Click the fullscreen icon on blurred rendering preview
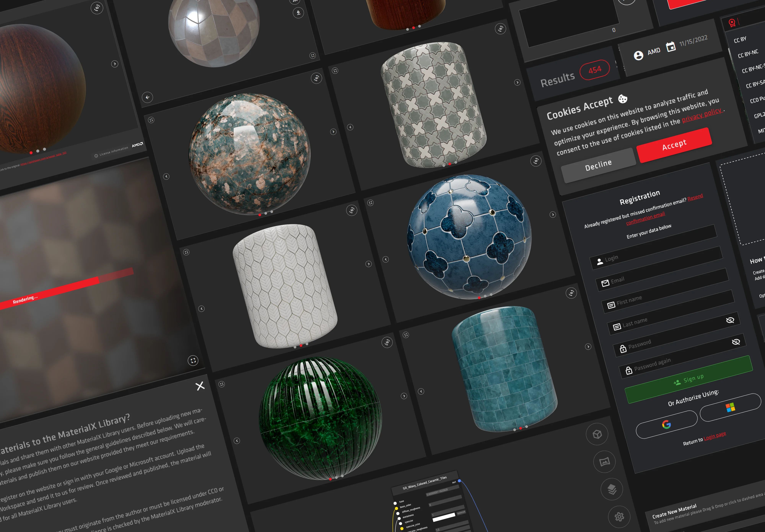 point(193,360)
